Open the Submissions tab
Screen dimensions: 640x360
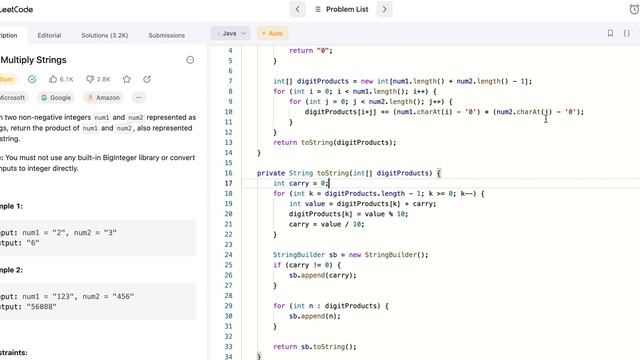[167, 36]
